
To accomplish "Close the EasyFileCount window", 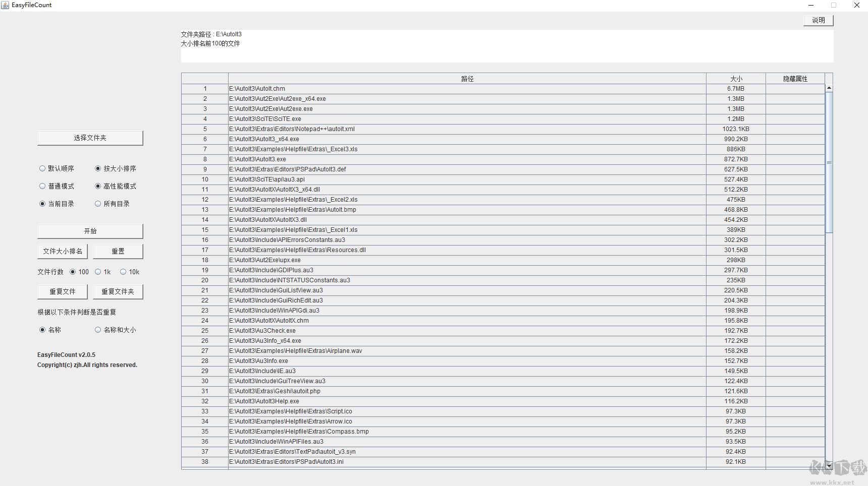I will pos(856,5).
